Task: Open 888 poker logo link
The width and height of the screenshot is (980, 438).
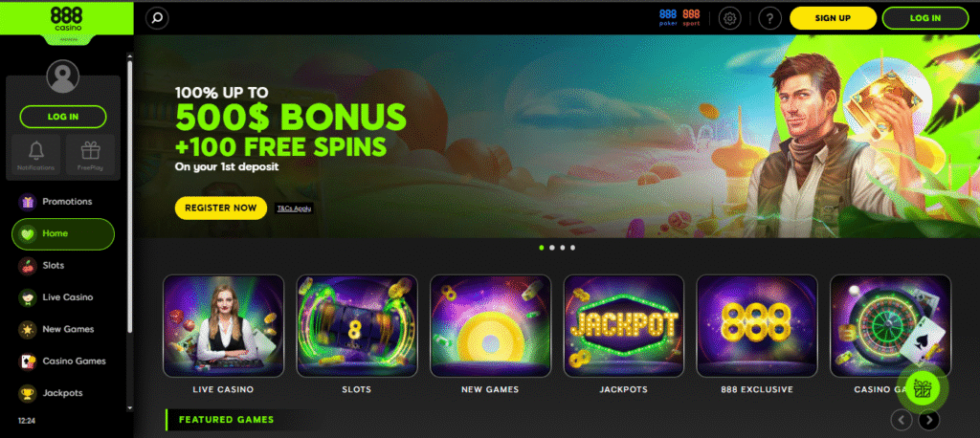Action: pyautogui.click(x=668, y=17)
